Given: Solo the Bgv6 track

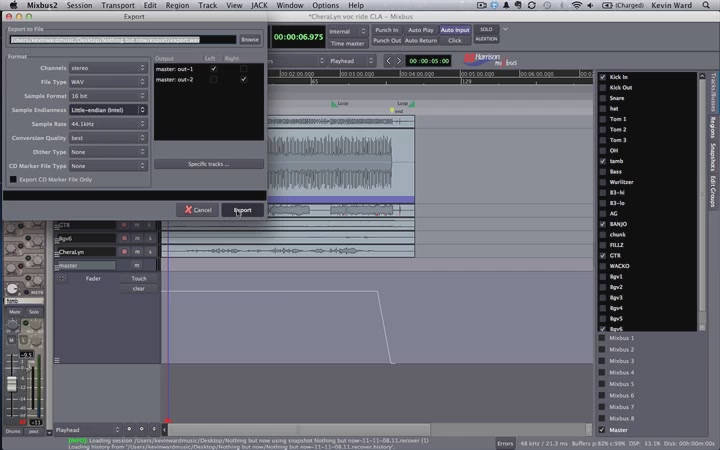Looking at the screenshot, I should point(150,238).
